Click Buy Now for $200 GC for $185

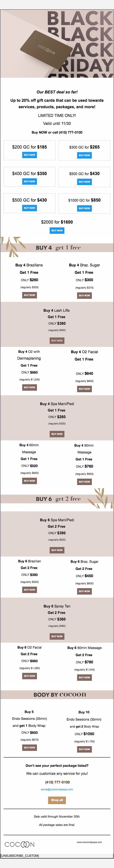30,155
